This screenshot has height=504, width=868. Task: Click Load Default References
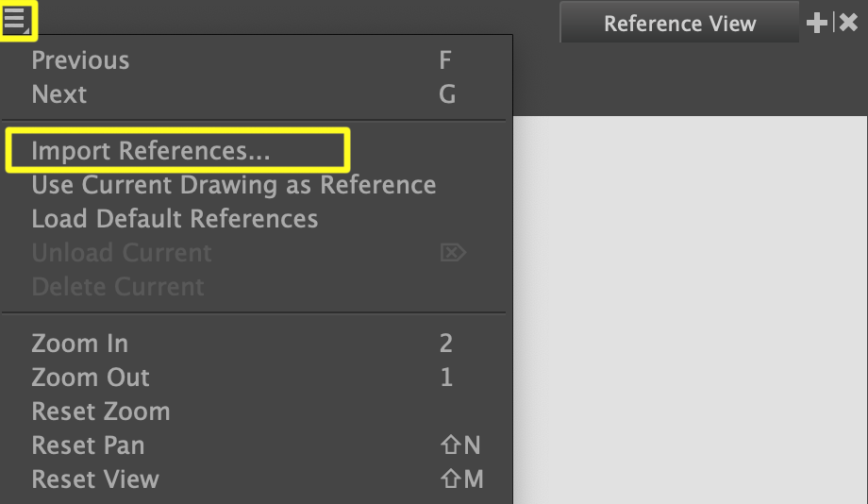coord(175,219)
